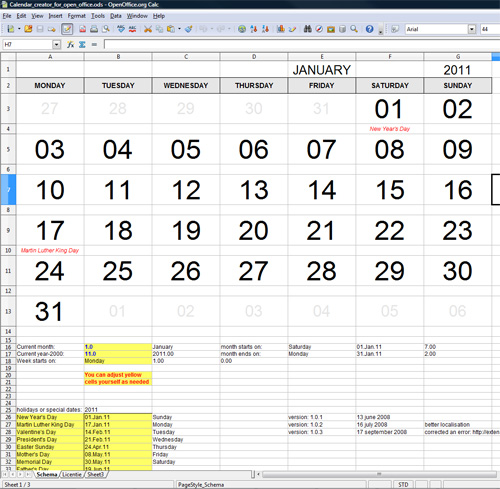500x489 pixels.
Task: Click the Name Box showing H7
Action: pyautogui.click(x=28, y=44)
